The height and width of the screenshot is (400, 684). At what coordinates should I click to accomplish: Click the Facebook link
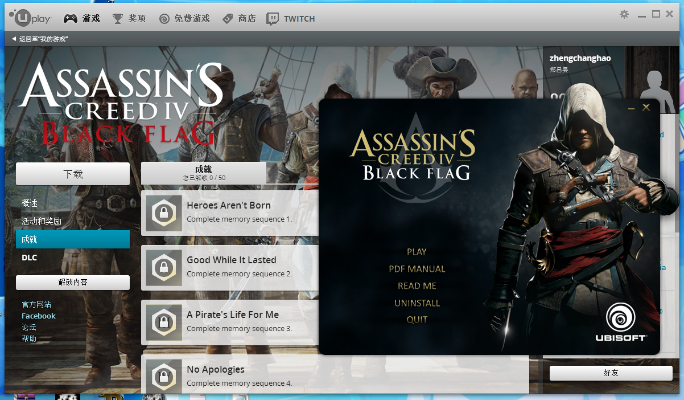pos(38,316)
